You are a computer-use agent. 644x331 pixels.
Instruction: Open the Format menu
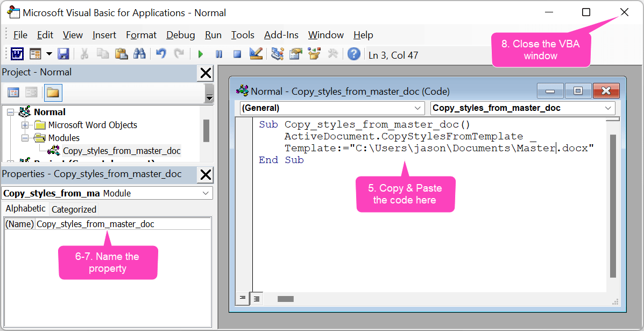click(x=141, y=35)
